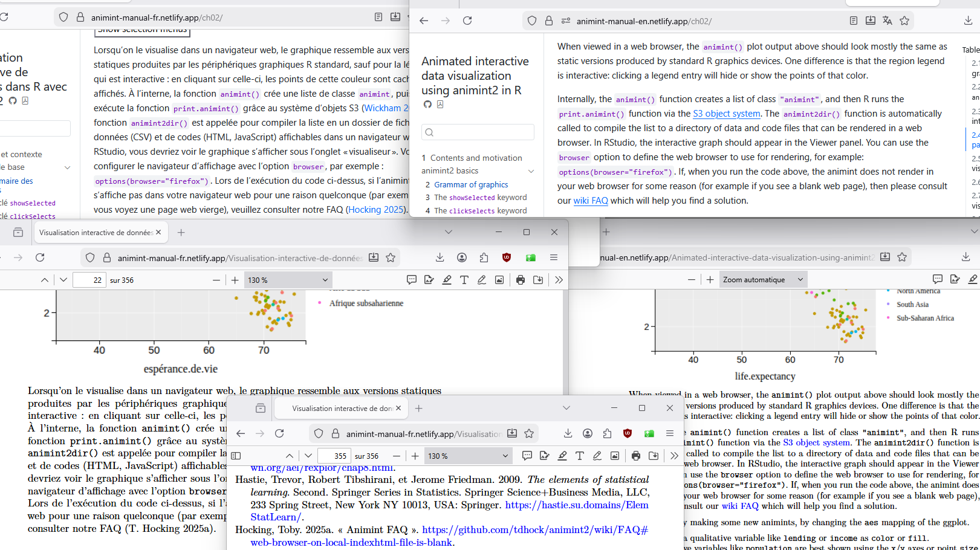This screenshot has height=550, width=980.
Task: Click the add comment icon in page 22 PDF toolbar
Action: [x=412, y=280]
